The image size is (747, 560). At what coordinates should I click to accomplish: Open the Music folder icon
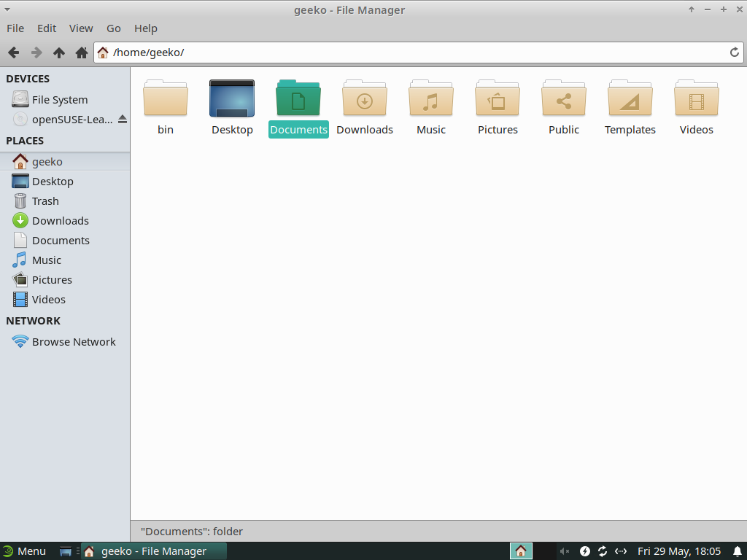pyautogui.click(x=431, y=100)
